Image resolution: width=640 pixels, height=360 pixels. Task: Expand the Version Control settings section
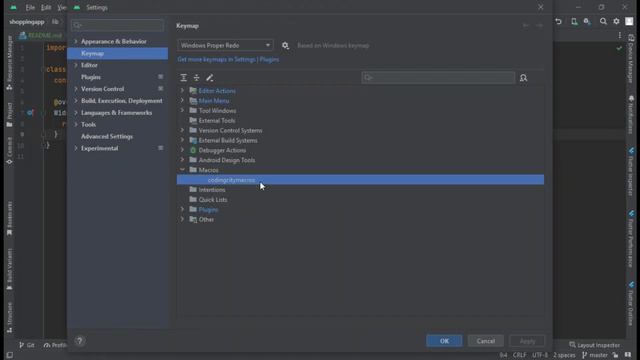tap(76, 89)
